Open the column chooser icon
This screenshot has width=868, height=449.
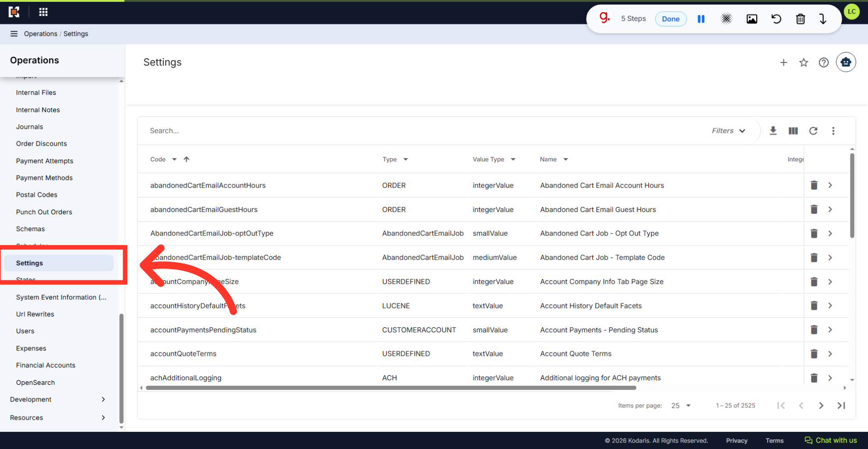coord(793,131)
